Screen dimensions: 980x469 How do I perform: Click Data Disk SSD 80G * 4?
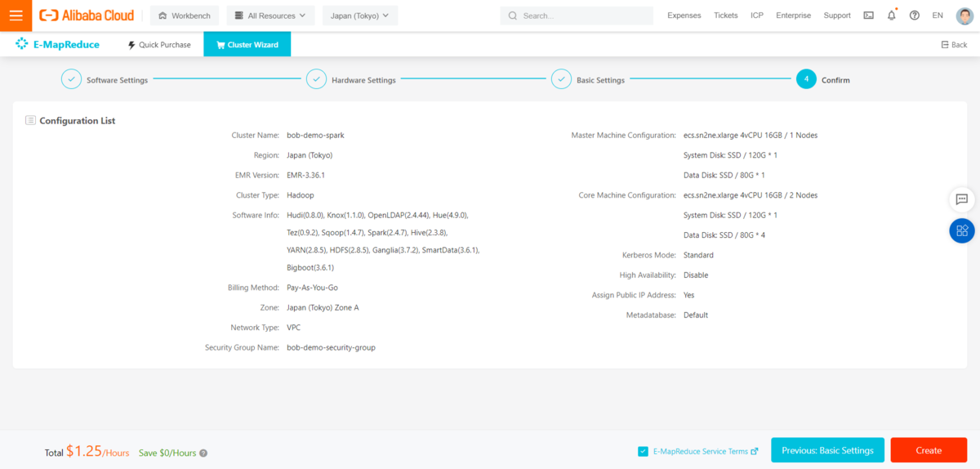724,235
